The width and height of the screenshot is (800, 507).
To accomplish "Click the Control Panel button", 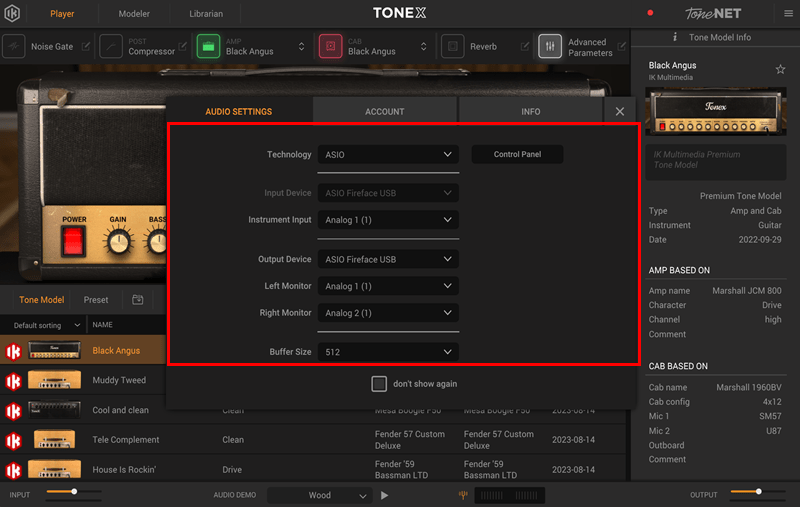I will tap(517, 154).
